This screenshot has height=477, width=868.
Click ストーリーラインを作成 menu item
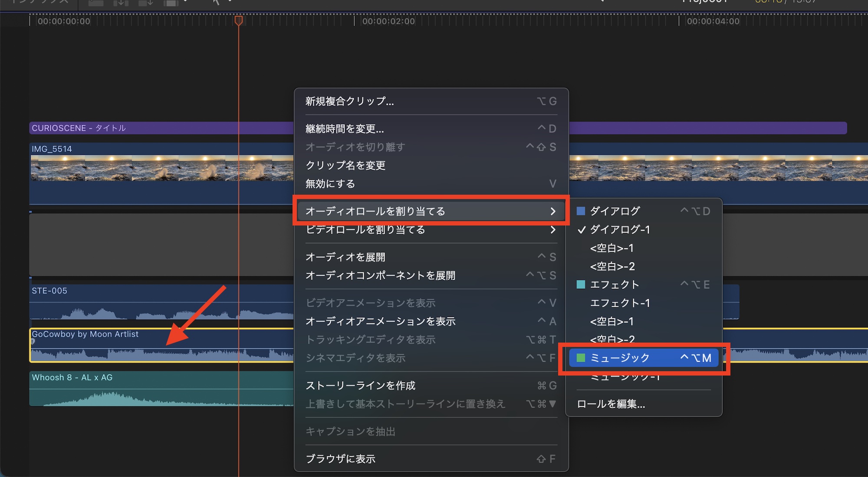[x=360, y=386]
